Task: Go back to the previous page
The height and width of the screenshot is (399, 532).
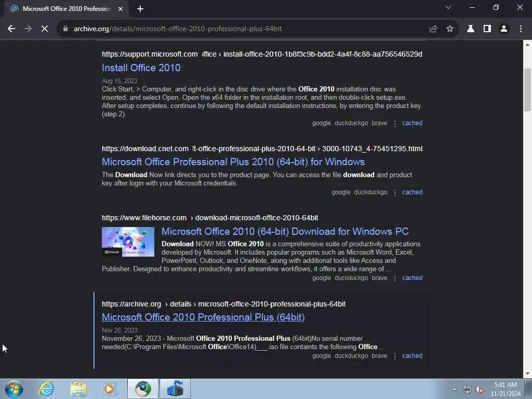Action: (11, 29)
